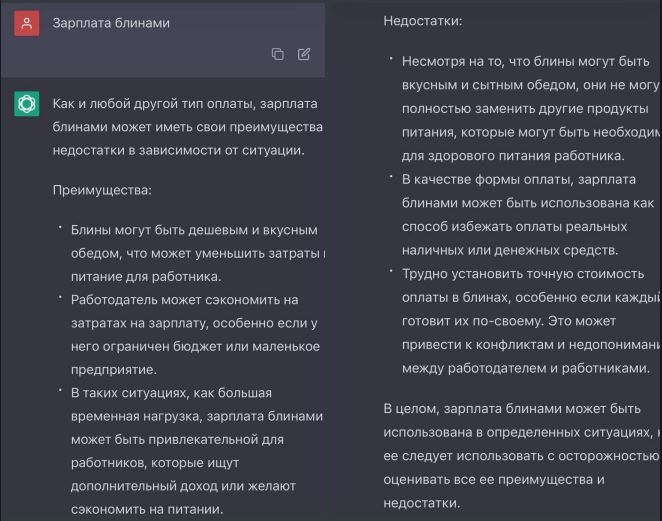The image size is (662, 521).
Task: Click the bullet starting 'В качестве формы оплаты'
Action: pyautogui.click(x=528, y=214)
